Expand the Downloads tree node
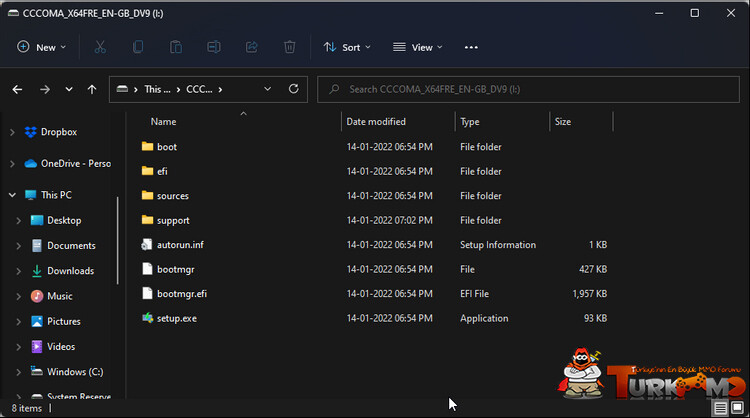The width and height of the screenshot is (750, 418). pyautogui.click(x=19, y=271)
